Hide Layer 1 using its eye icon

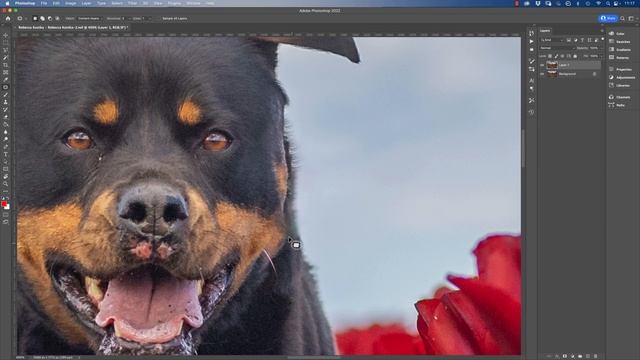coord(542,65)
